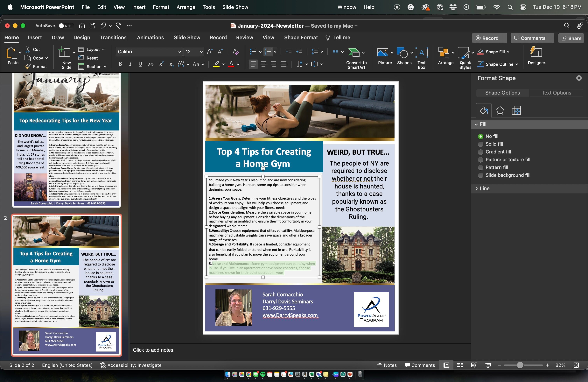Viewport: 588px width, 382px height.
Task: Open Size & Properties icon in pane
Action: pos(516,110)
